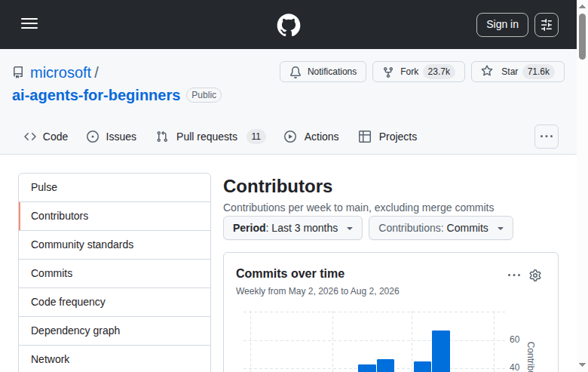Click the tallest bar in commits chart

[441, 351]
